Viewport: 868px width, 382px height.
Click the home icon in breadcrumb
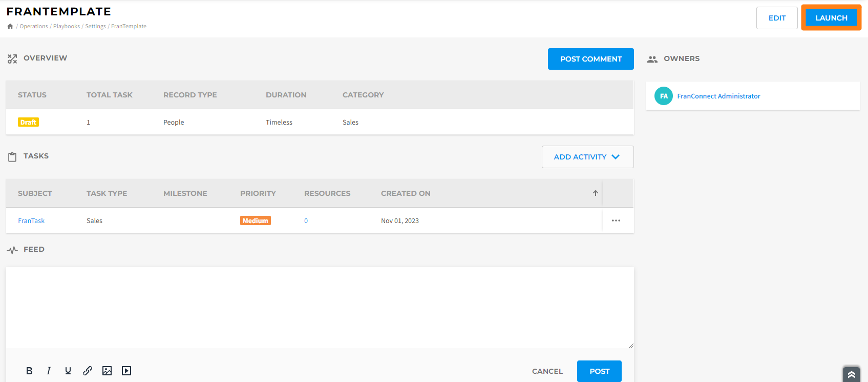(10, 26)
